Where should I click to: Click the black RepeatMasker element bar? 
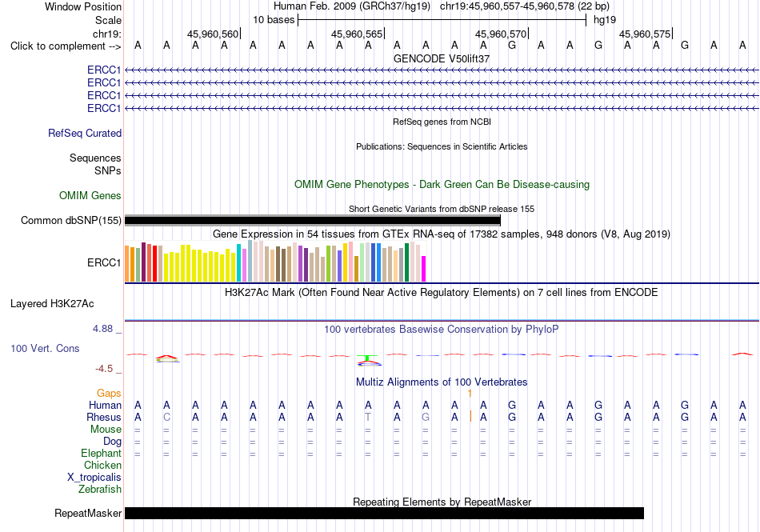[x=384, y=513]
